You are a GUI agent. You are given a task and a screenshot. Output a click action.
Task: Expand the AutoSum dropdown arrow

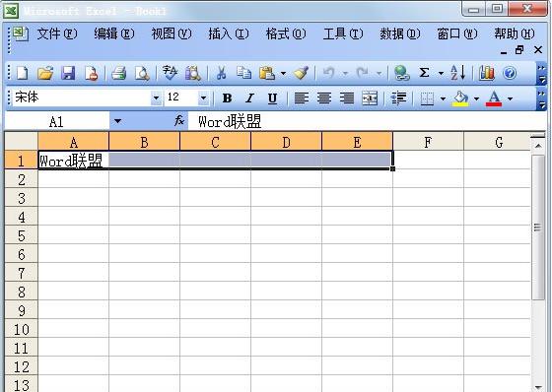point(441,74)
